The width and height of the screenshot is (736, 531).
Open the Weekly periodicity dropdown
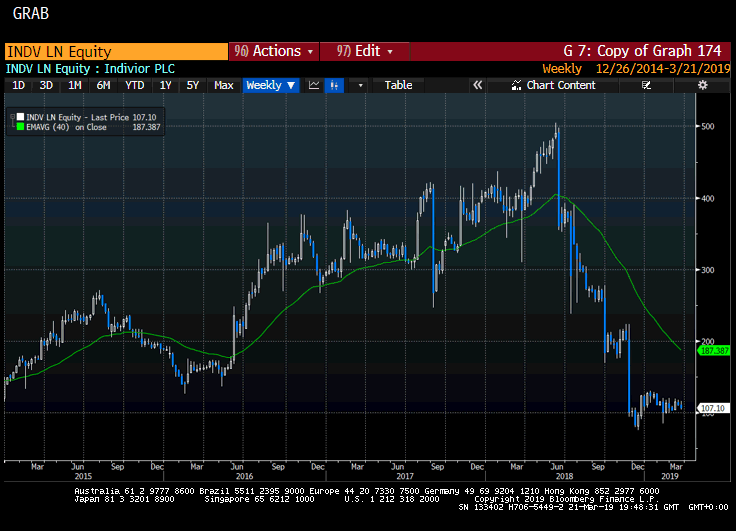pyautogui.click(x=271, y=85)
